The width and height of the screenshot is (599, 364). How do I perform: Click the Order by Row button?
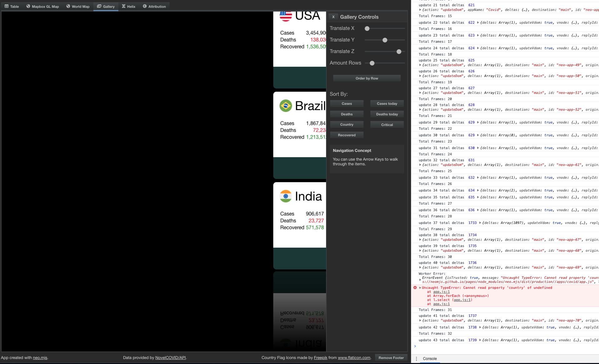pyautogui.click(x=367, y=78)
